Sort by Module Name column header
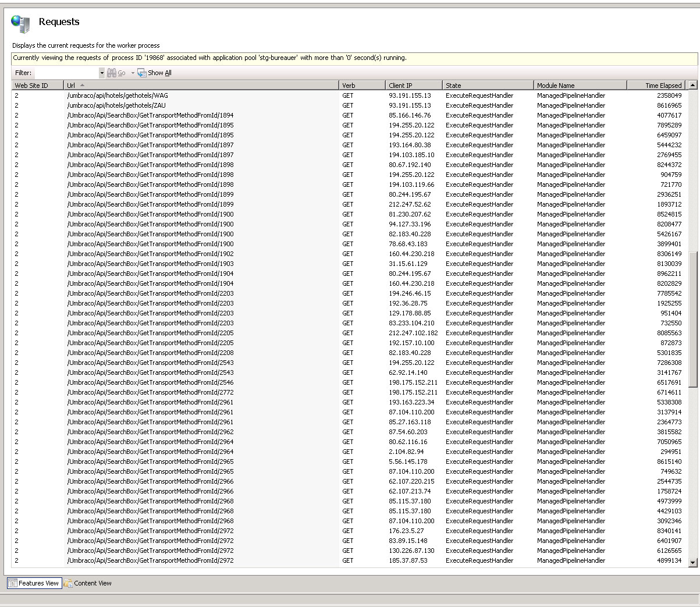 point(581,85)
